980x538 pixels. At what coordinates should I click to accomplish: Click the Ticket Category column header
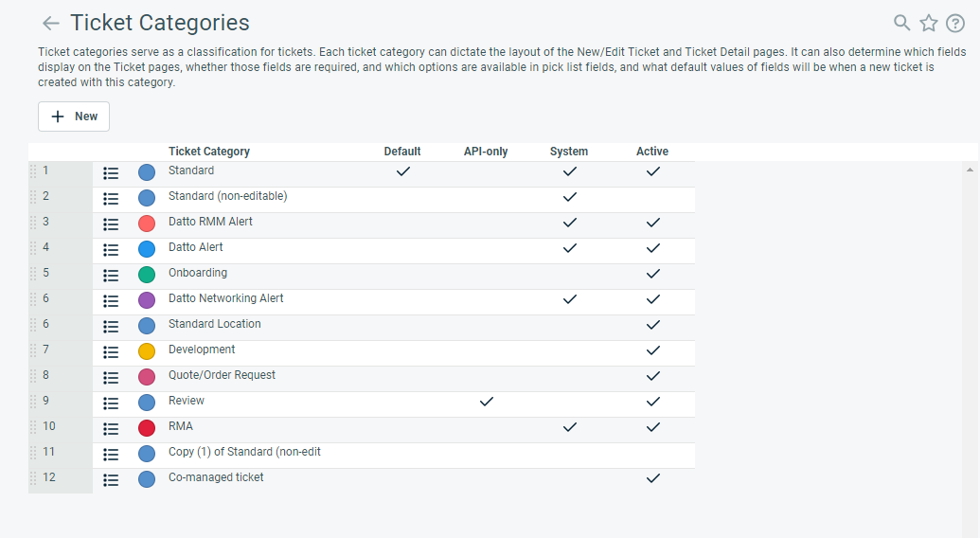coord(209,152)
